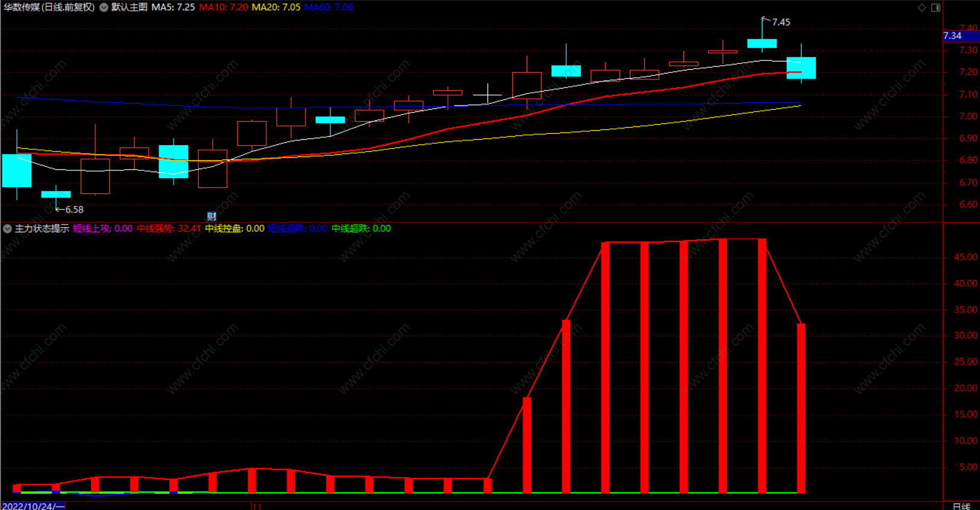
Task: Toggle the side panel icon in the top-right corner
Action: tap(935, 8)
